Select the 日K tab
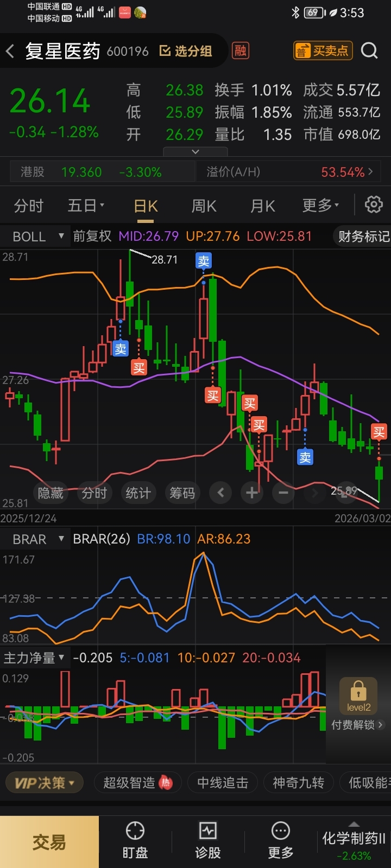This screenshot has width=391, height=868. tap(146, 206)
